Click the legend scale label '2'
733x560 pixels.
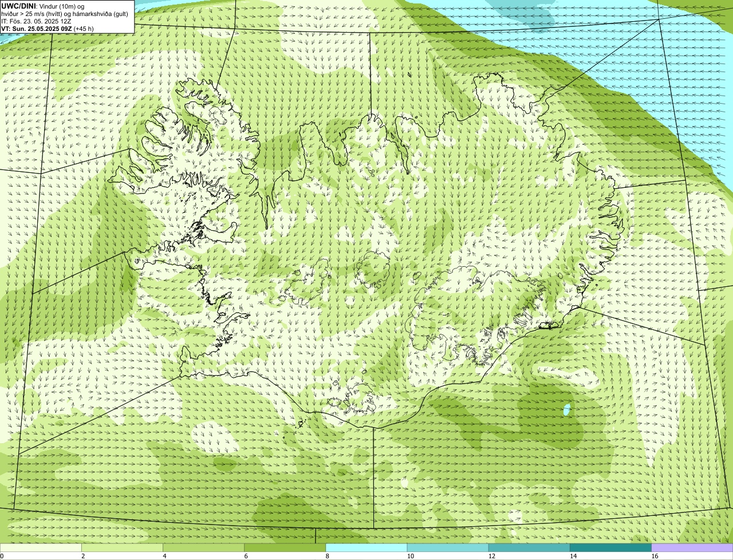[83, 556]
